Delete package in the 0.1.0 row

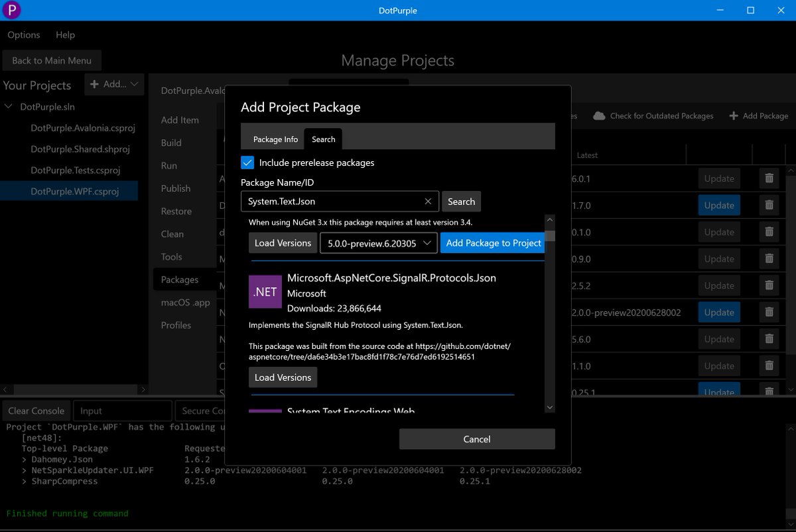tap(769, 232)
